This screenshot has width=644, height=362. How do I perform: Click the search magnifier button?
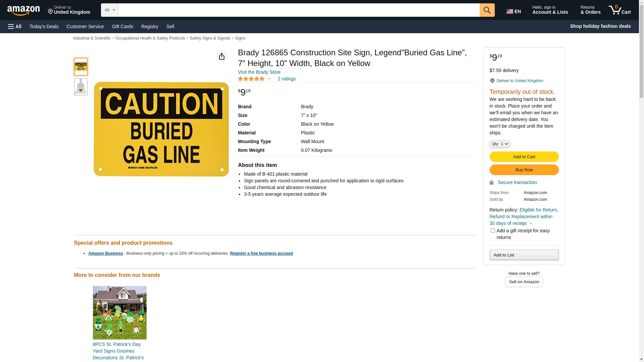pos(487,10)
